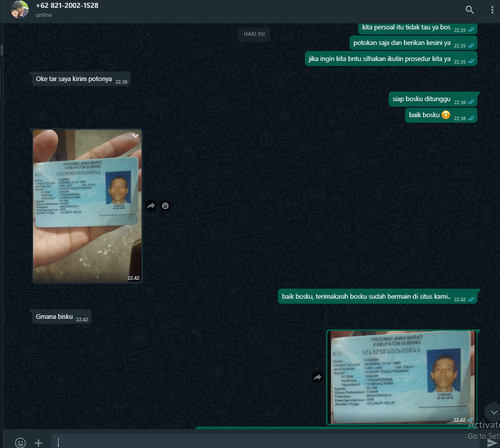Open message options chevron on received photo
The image size is (500, 448).
click(x=135, y=136)
